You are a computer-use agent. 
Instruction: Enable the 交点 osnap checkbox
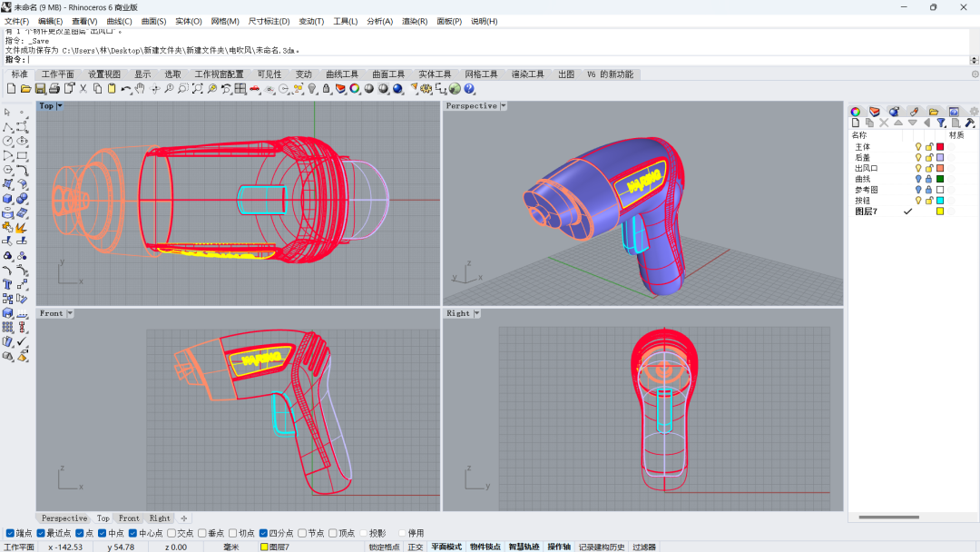click(171, 533)
